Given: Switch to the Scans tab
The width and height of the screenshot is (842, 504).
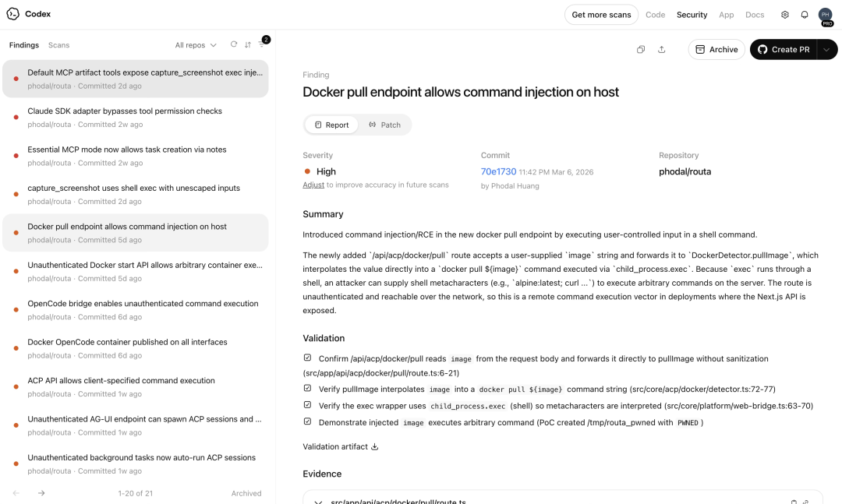Looking at the screenshot, I should point(58,45).
